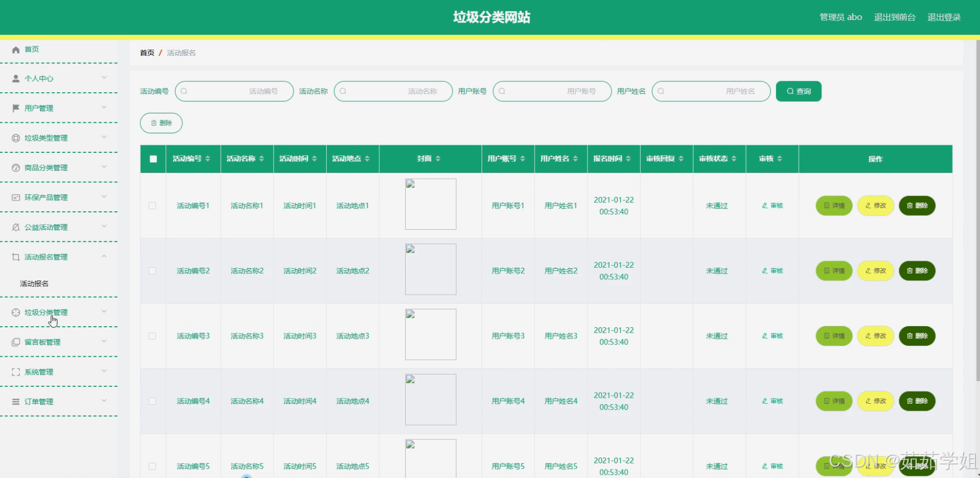
Task: Expand the 垃圾分类管理 submenu
Action: point(104,311)
